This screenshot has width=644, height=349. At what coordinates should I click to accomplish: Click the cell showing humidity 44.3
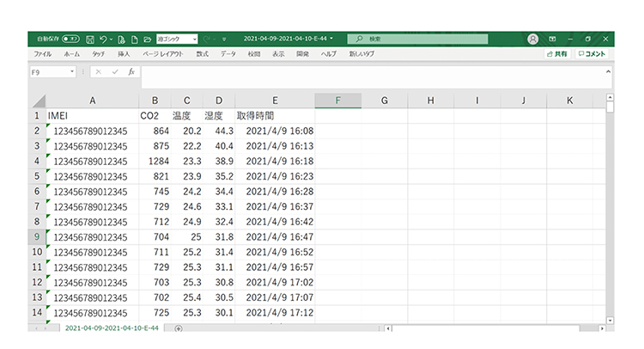click(x=219, y=132)
